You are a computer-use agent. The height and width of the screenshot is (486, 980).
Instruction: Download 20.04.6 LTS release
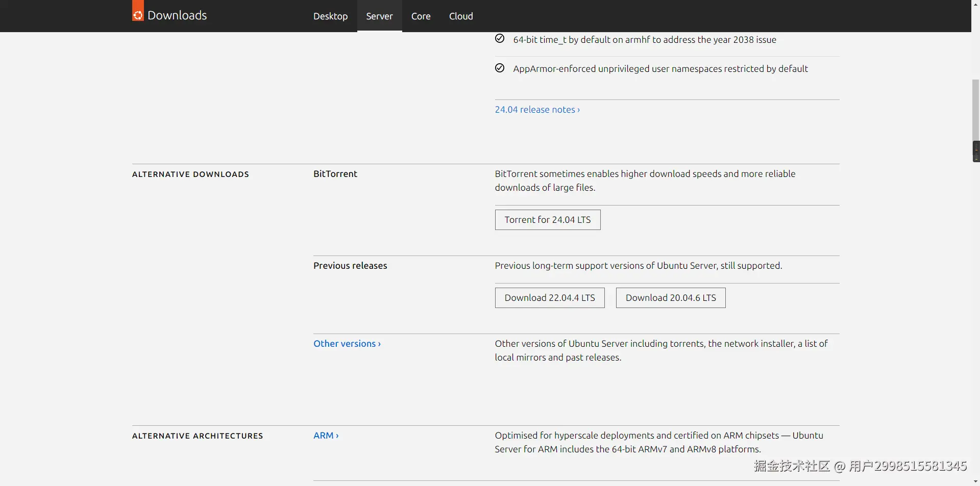671,298
